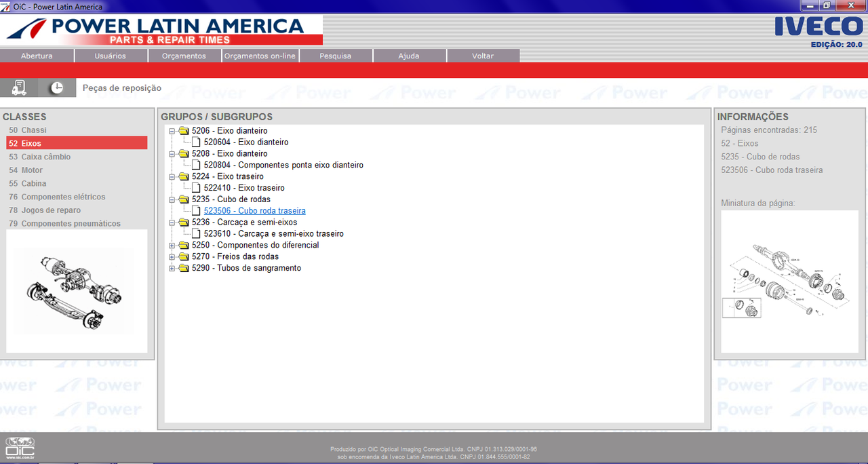Select the repair times clock icon
868x464 pixels.
point(58,88)
